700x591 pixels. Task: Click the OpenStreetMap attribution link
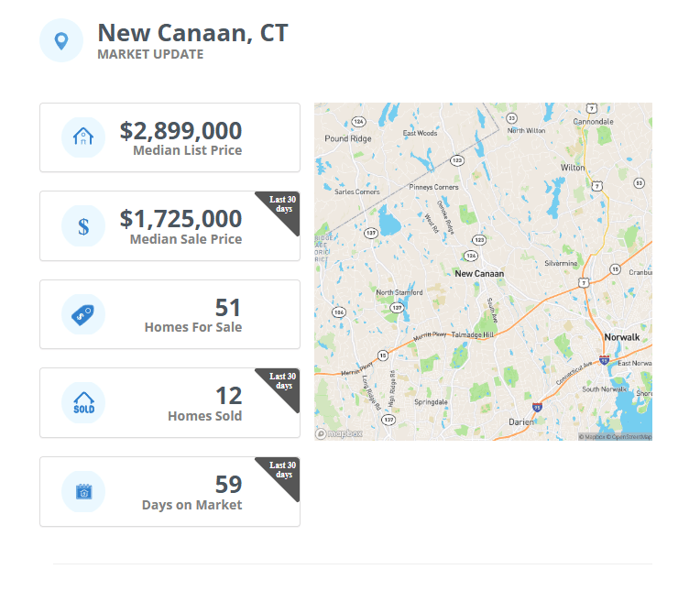pyautogui.click(x=629, y=437)
